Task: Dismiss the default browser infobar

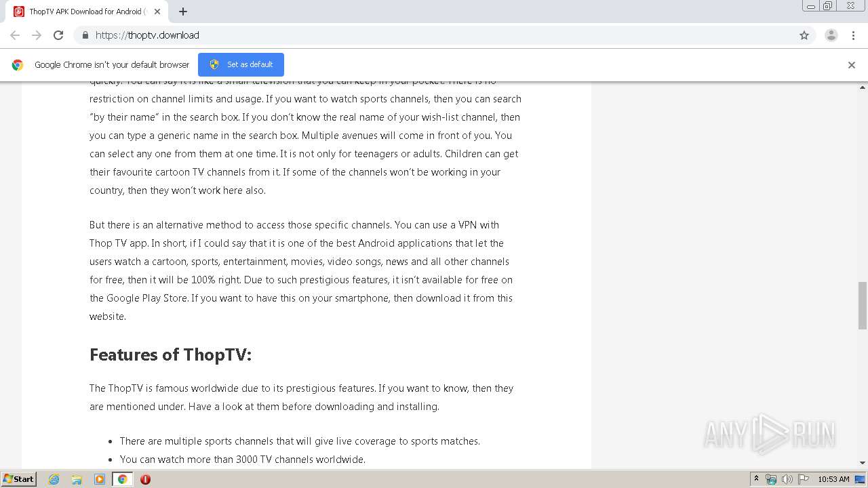Action: [x=852, y=65]
